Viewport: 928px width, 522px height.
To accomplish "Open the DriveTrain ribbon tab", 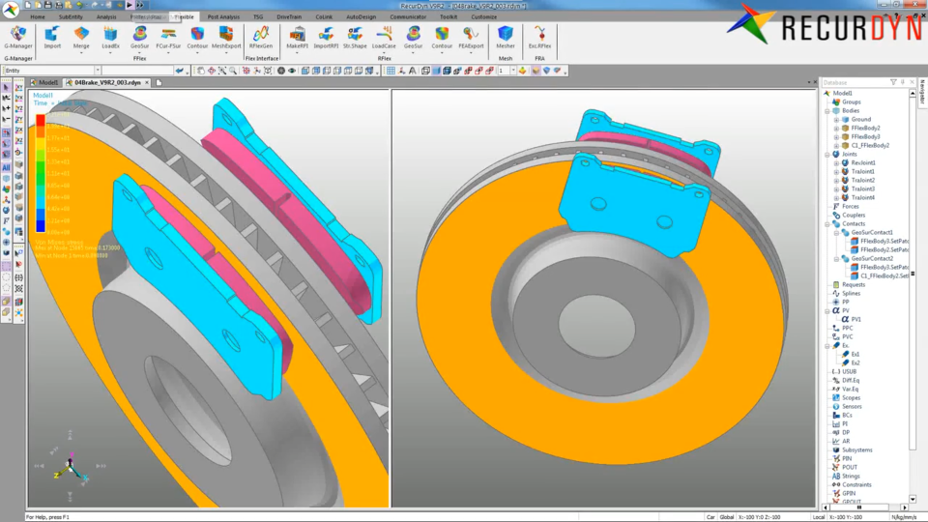I will pos(289,17).
